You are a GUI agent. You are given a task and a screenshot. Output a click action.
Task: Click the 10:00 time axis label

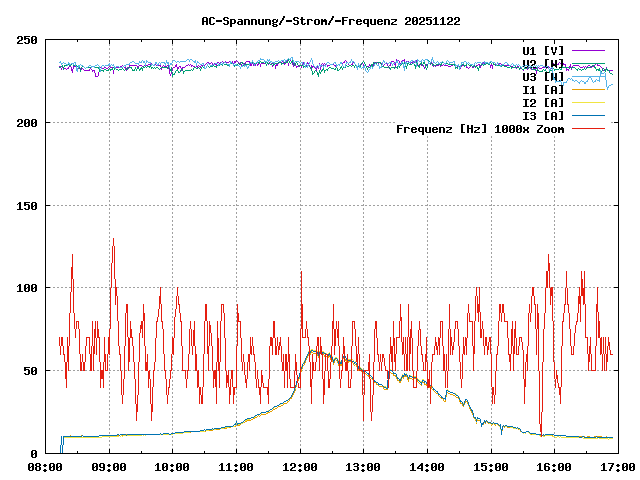(x=172, y=467)
